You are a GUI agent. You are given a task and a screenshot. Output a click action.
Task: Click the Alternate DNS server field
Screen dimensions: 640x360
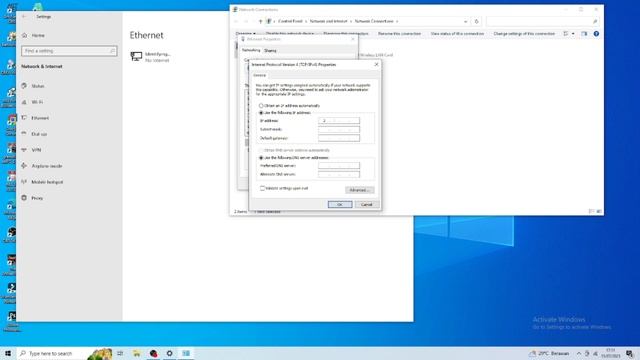click(x=339, y=174)
